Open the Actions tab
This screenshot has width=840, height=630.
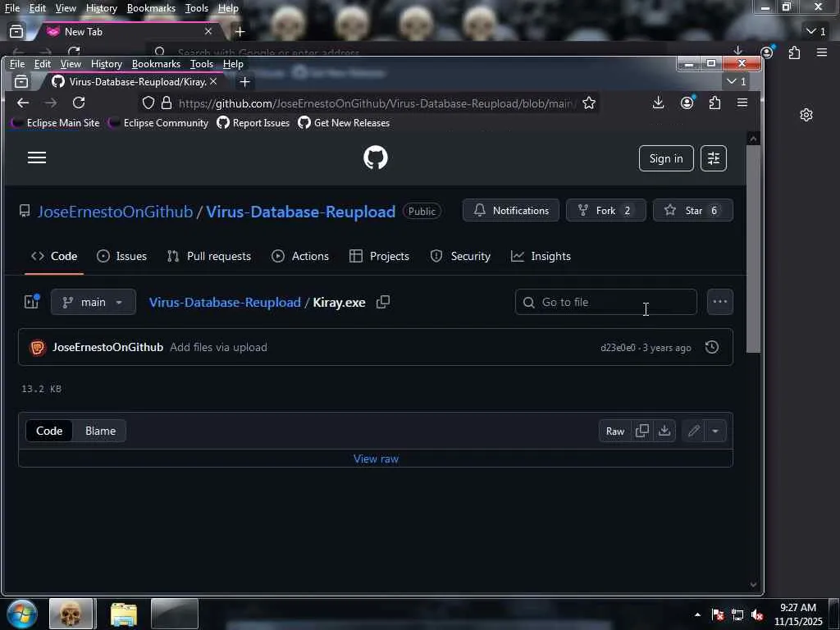(300, 256)
